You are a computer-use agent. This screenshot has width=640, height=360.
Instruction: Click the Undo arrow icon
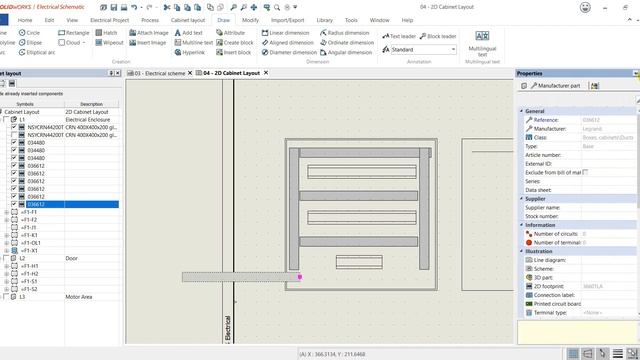(134, 7)
